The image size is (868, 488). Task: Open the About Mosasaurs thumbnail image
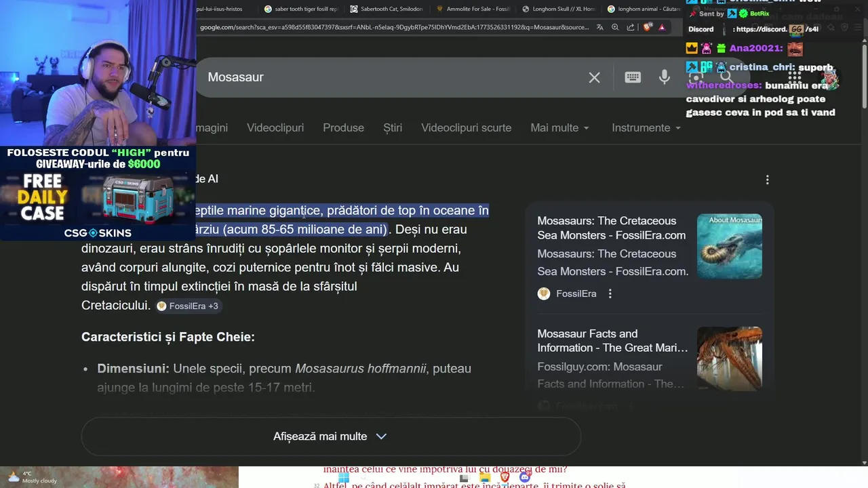[x=730, y=246]
